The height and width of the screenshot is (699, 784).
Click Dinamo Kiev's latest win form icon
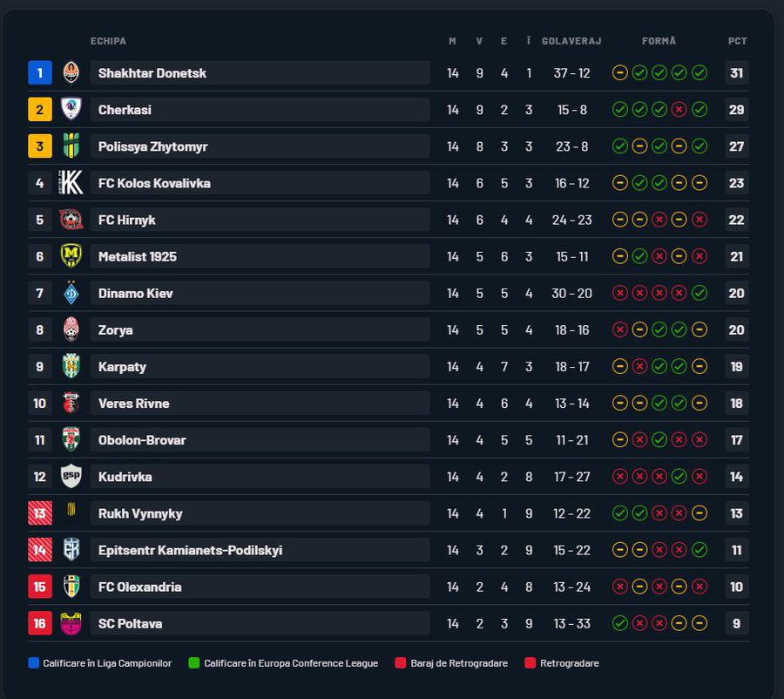point(699,293)
